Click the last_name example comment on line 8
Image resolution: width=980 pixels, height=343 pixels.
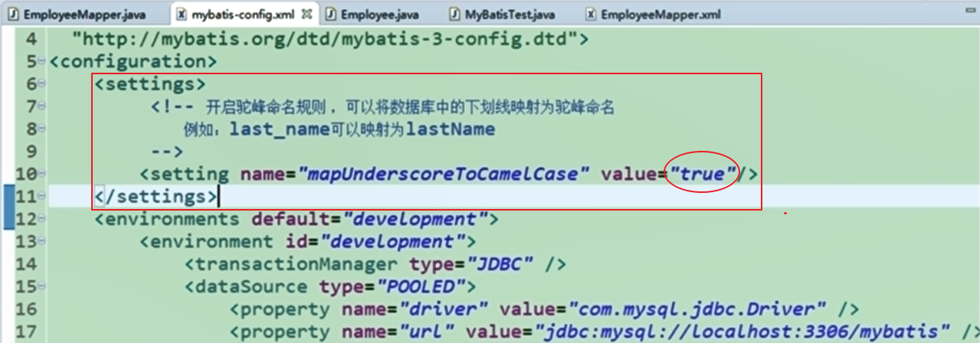(x=339, y=129)
